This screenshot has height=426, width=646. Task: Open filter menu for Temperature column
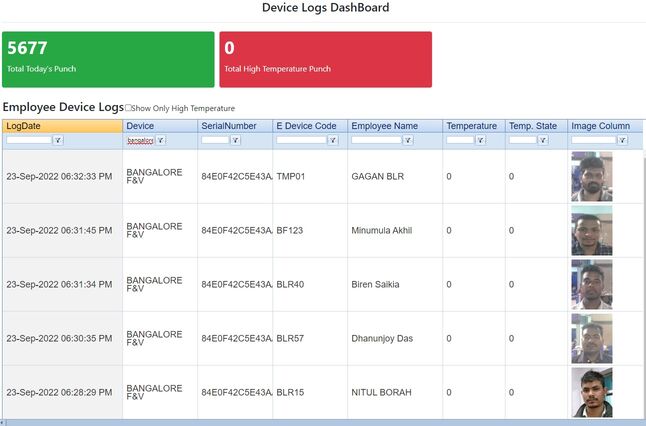click(x=480, y=140)
